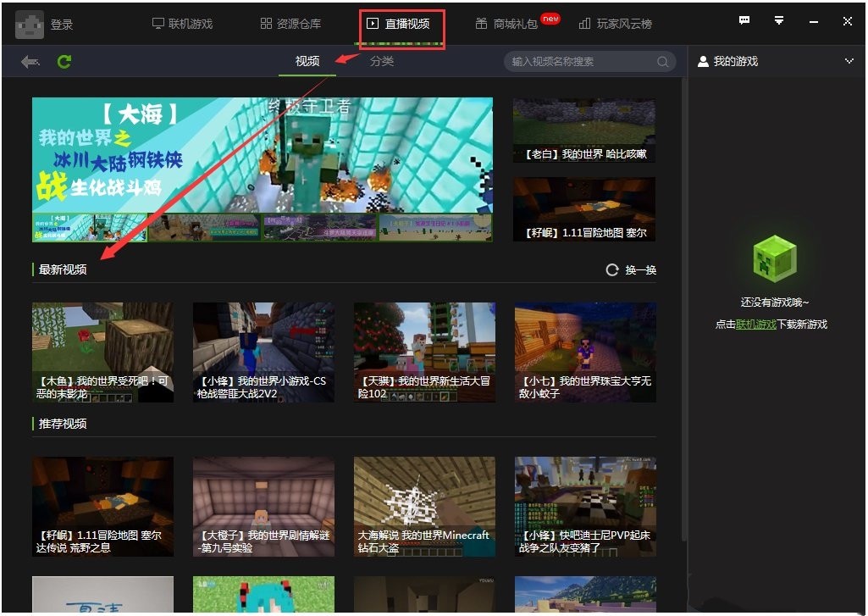
Task: Click the play icon on 直播视频 tab
Action: (x=373, y=24)
